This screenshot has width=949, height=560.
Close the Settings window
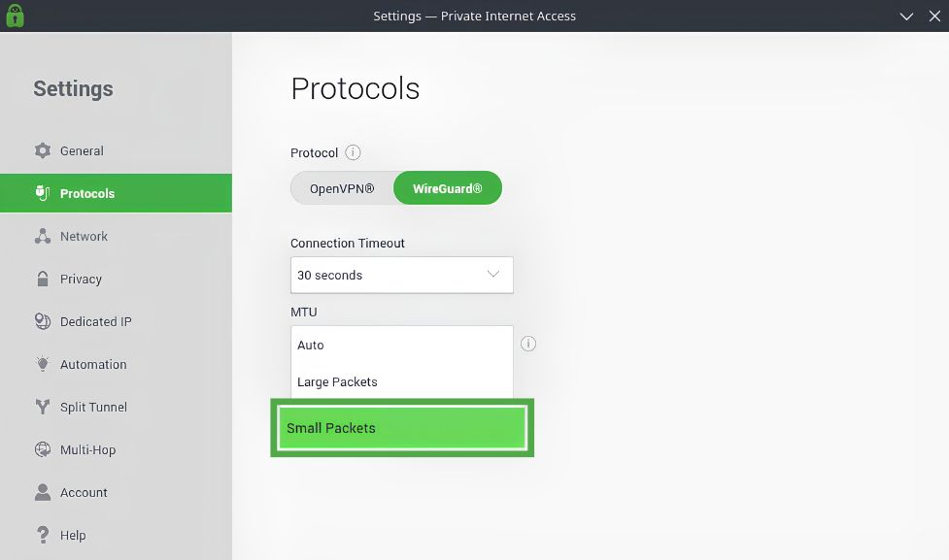click(934, 16)
